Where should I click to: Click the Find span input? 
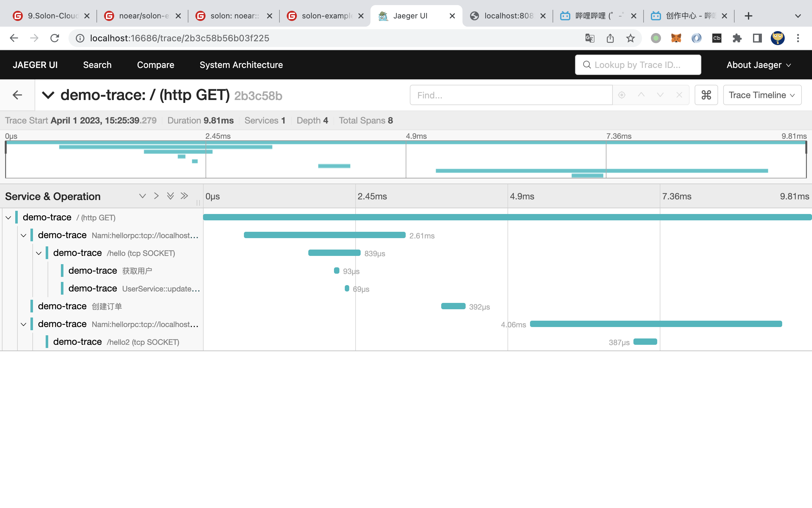tap(511, 95)
